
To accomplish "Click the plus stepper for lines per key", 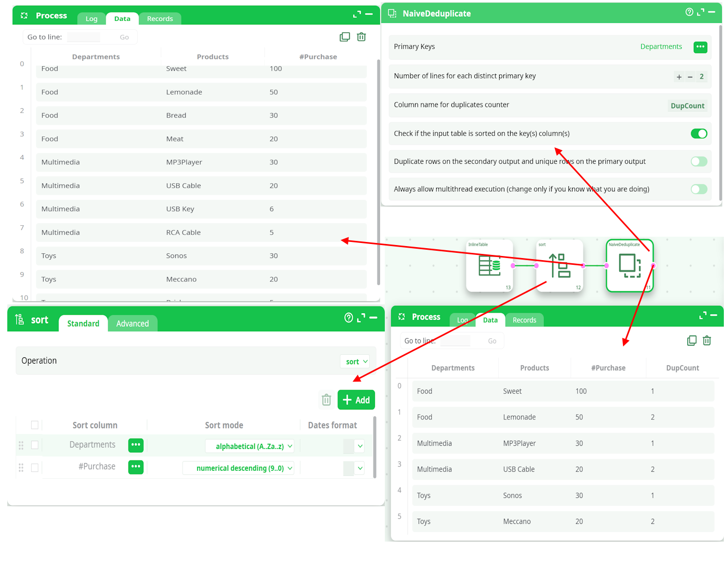I will 679,77.
